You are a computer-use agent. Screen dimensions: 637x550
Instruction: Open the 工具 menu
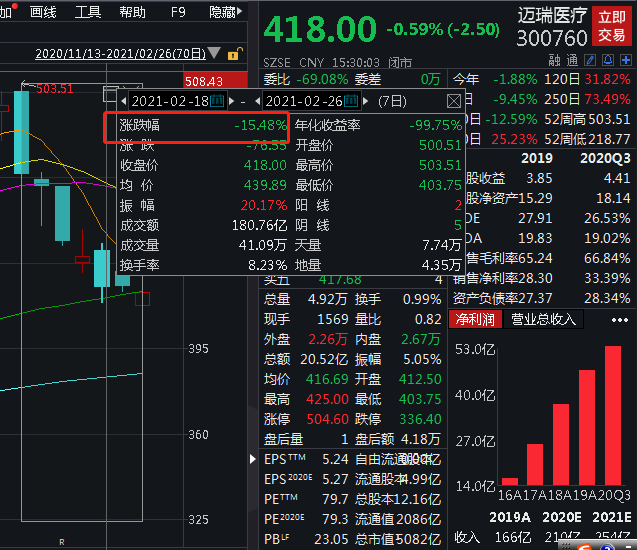click(88, 12)
